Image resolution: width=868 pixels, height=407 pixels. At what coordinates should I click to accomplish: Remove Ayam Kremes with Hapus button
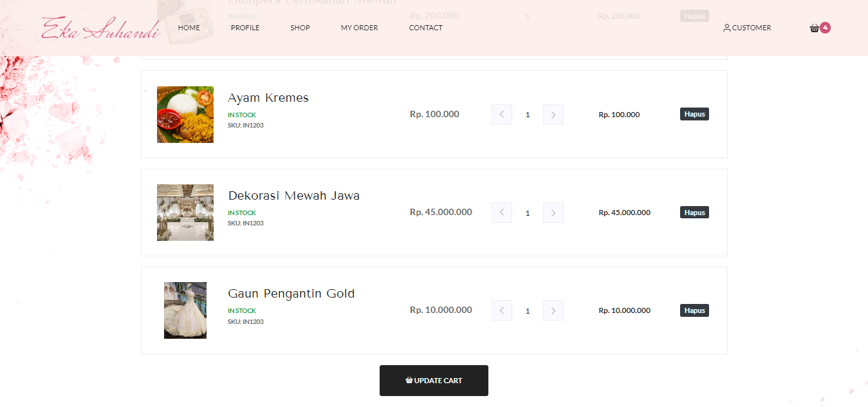coord(694,114)
